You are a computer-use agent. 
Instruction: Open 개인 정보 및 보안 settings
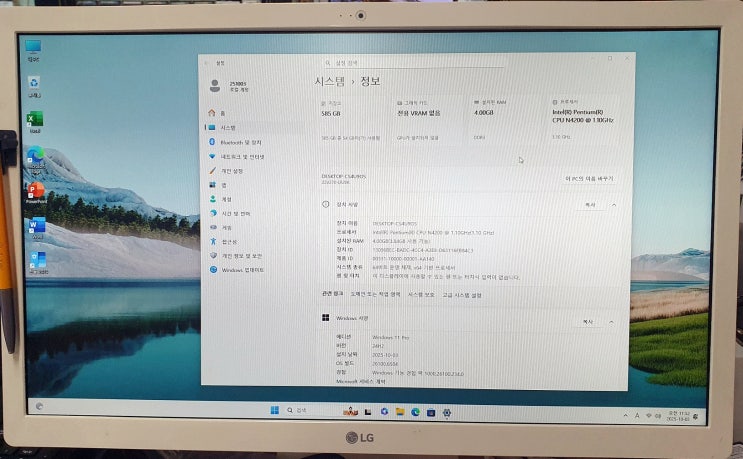coord(235,256)
